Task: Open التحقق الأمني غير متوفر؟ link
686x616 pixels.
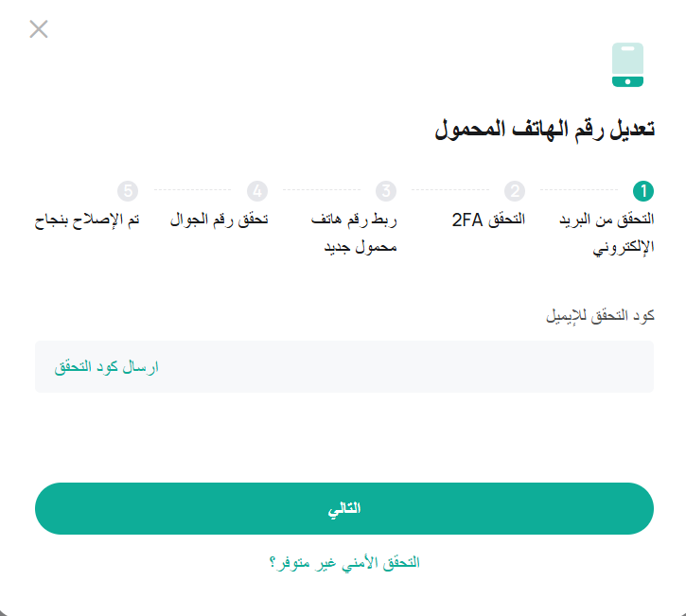Action: pyautogui.click(x=344, y=563)
